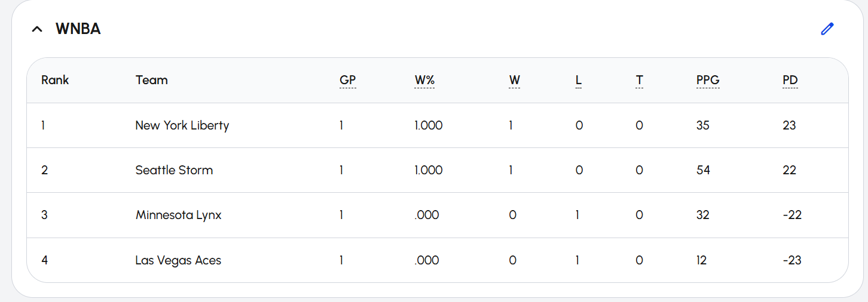Click the Rank column header
The height and width of the screenshot is (302, 868).
point(55,80)
